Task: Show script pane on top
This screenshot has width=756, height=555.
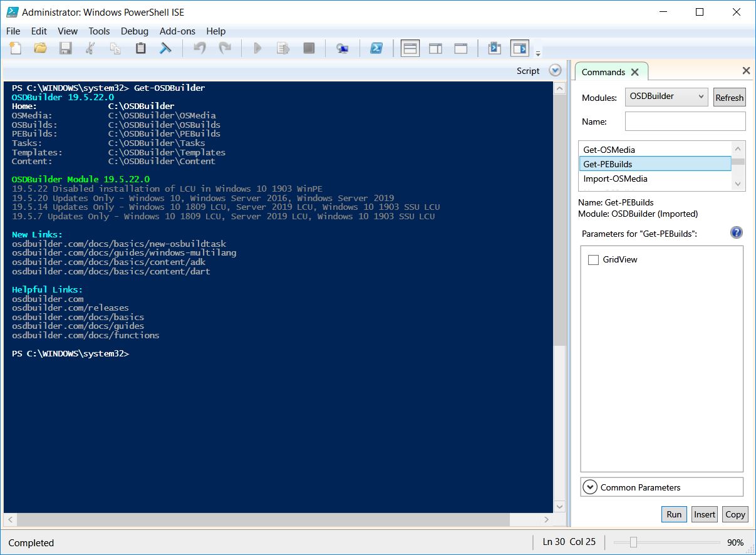Action: (410, 48)
